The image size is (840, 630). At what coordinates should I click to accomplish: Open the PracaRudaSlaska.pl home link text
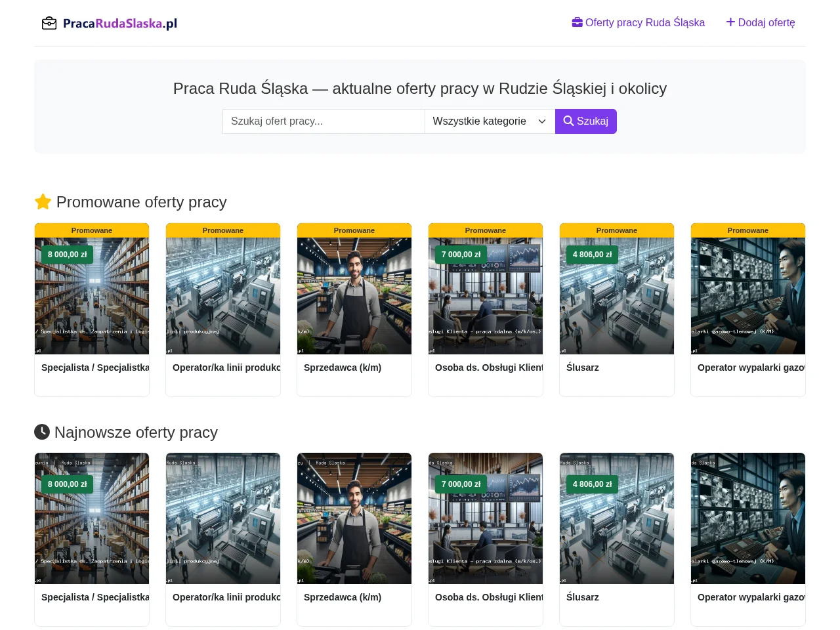tap(120, 24)
